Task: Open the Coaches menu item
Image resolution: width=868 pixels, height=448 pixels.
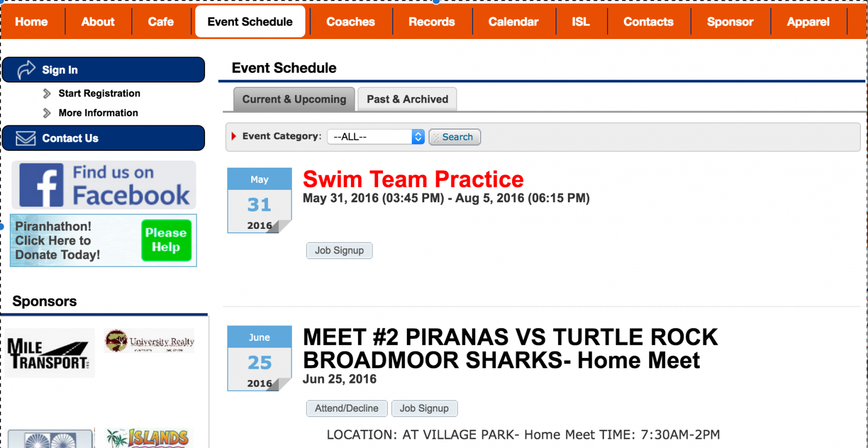Action: click(x=350, y=22)
